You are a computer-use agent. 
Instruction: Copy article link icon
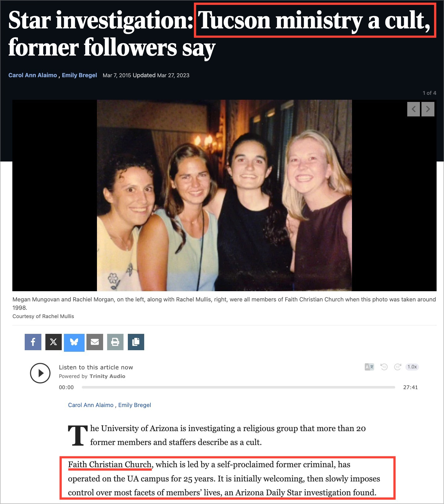[136, 342]
